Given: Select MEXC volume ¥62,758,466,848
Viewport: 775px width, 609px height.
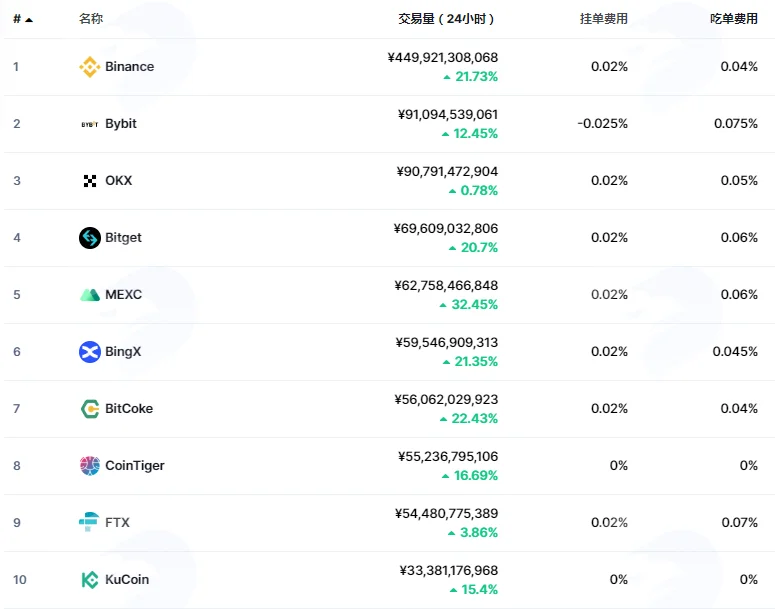Looking at the screenshot, I should [446, 286].
